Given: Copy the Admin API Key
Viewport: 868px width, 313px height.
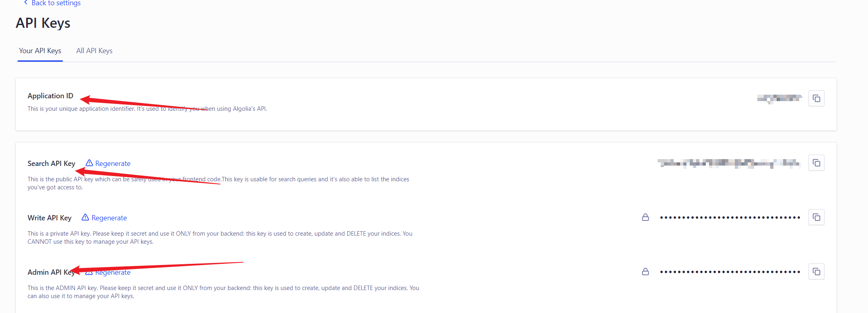Looking at the screenshot, I should (816, 272).
